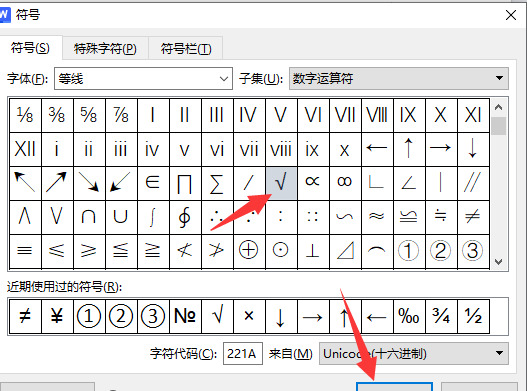Open the 来自 Unicode encoding dropdown

tap(414, 353)
